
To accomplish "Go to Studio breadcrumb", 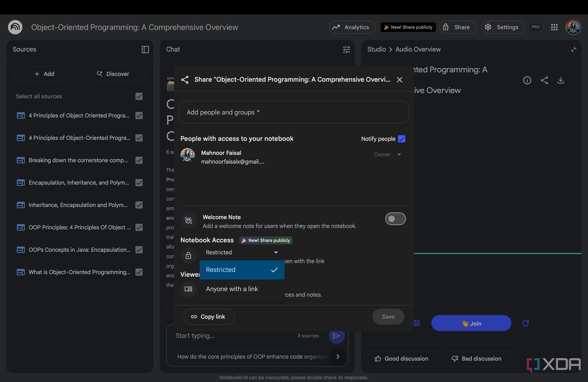I will pyautogui.click(x=376, y=49).
